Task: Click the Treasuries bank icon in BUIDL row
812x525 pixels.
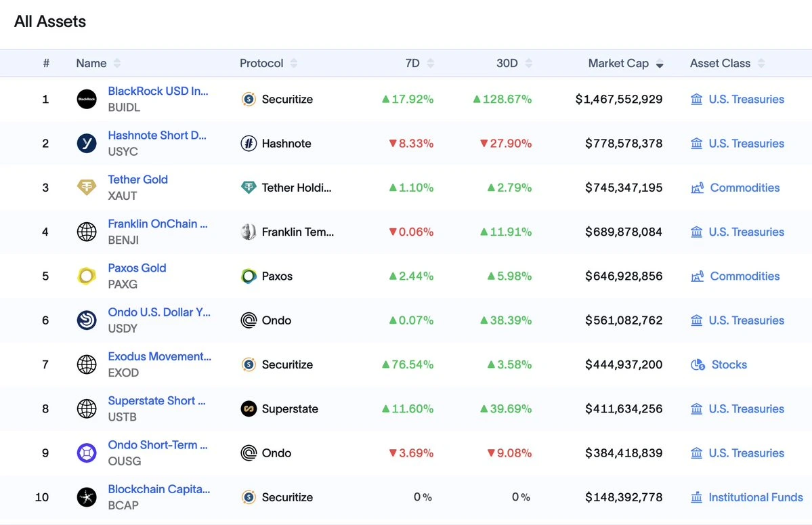Action: click(x=696, y=99)
